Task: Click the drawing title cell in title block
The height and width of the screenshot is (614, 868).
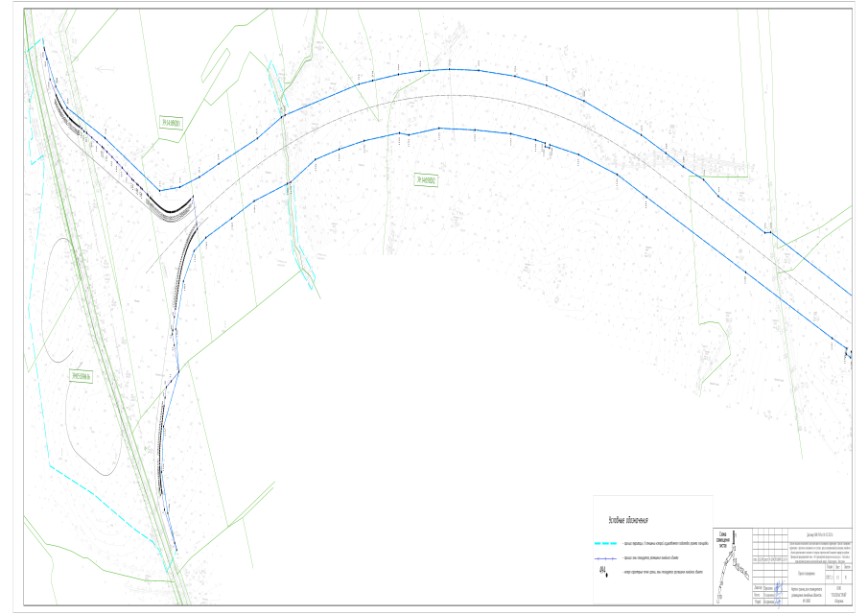Action: (x=806, y=594)
